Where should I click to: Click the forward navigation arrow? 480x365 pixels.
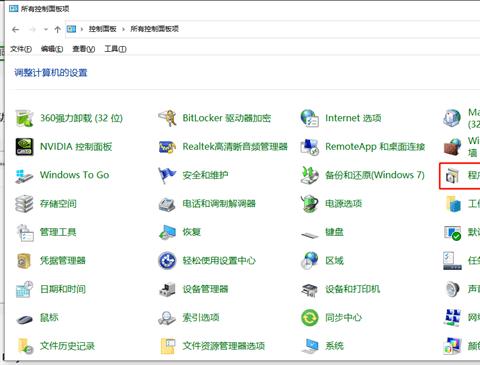click(x=32, y=30)
